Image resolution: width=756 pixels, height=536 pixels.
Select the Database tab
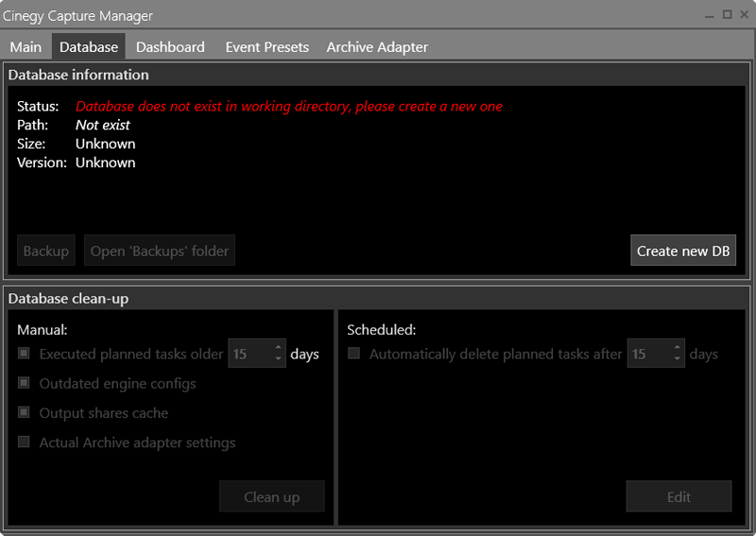pyautogui.click(x=89, y=47)
